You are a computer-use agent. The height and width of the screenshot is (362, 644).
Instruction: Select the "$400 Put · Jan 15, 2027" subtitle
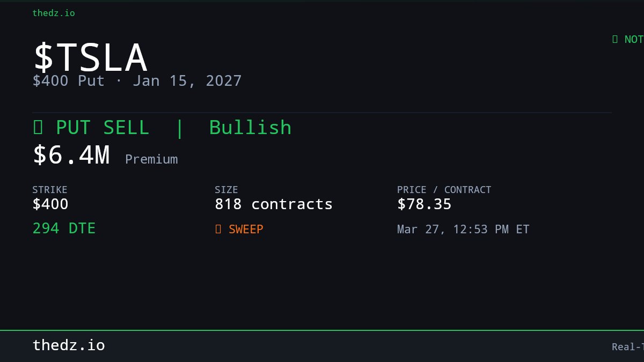[x=137, y=81]
